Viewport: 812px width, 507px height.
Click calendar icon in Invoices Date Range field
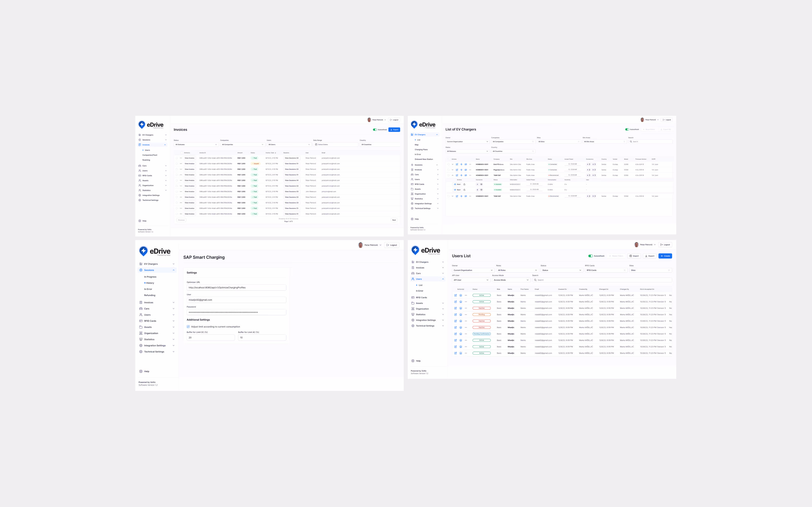pos(316,144)
